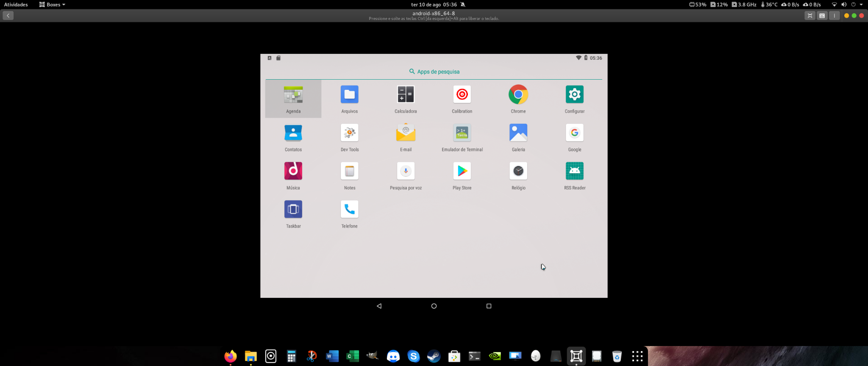Open the Play Store app

click(462, 175)
